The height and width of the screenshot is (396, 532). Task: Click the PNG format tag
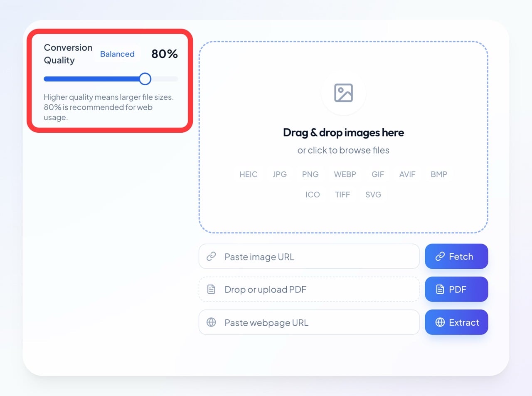click(310, 174)
